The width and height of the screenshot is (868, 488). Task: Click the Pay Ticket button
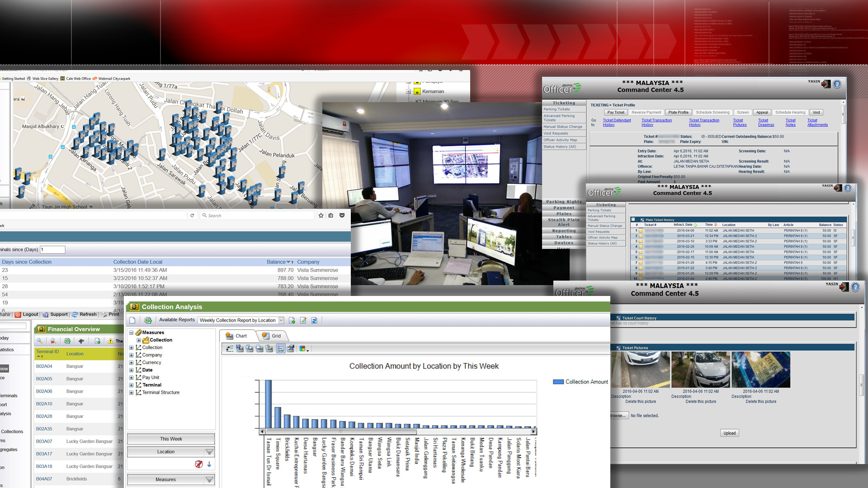click(616, 113)
